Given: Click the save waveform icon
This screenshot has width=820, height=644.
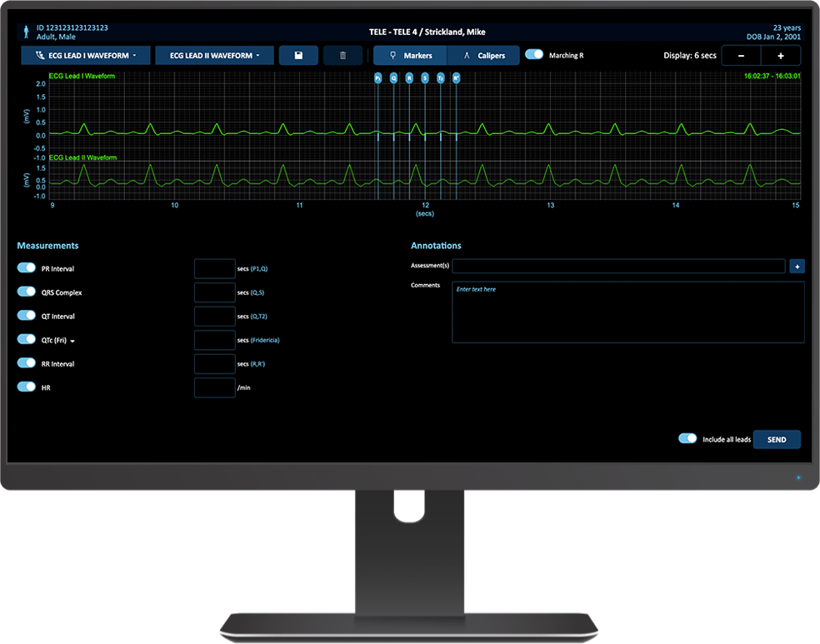Looking at the screenshot, I should point(298,55).
